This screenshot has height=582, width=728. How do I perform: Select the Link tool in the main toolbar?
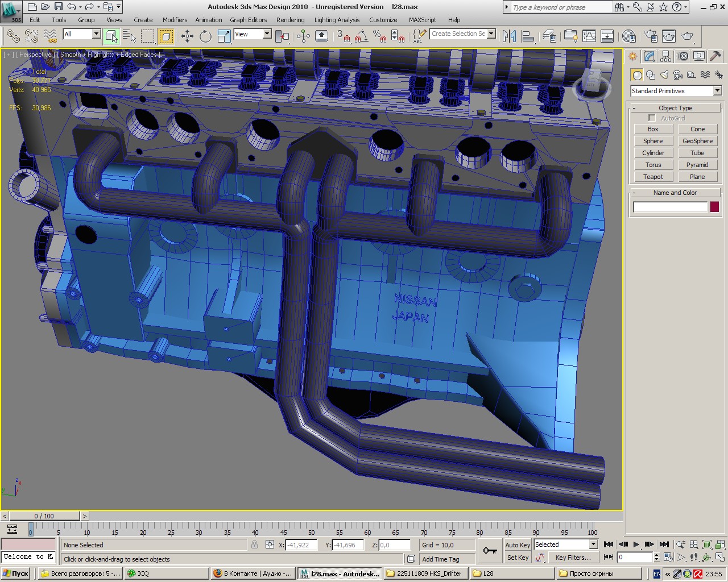pyautogui.click(x=13, y=36)
